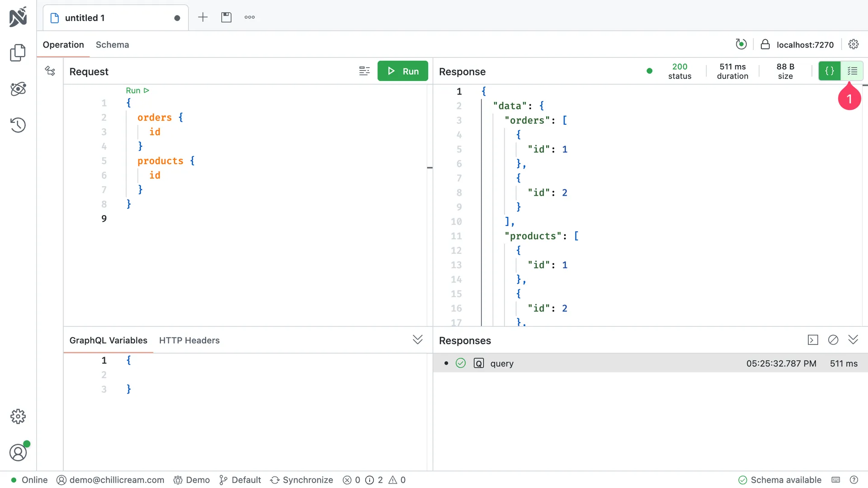Switch to the HTTP Headers tab
This screenshot has height=488, width=868.
tap(189, 340)
